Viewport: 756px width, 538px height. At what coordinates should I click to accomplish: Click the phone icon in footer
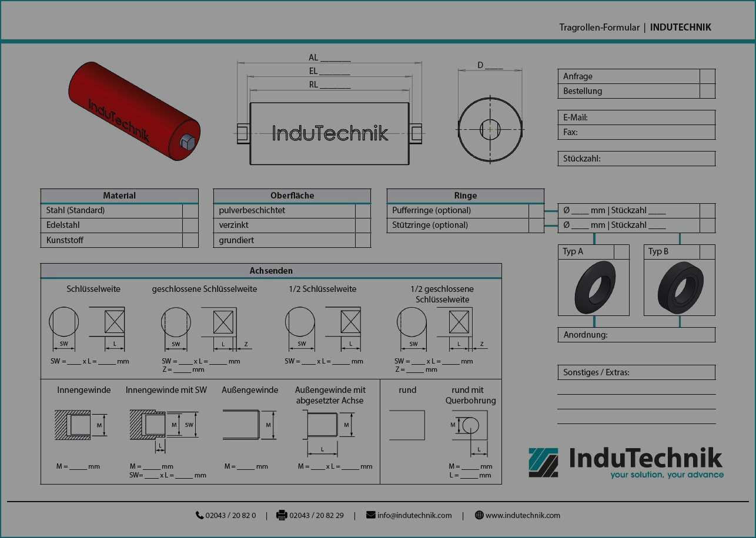coord(200,515)
